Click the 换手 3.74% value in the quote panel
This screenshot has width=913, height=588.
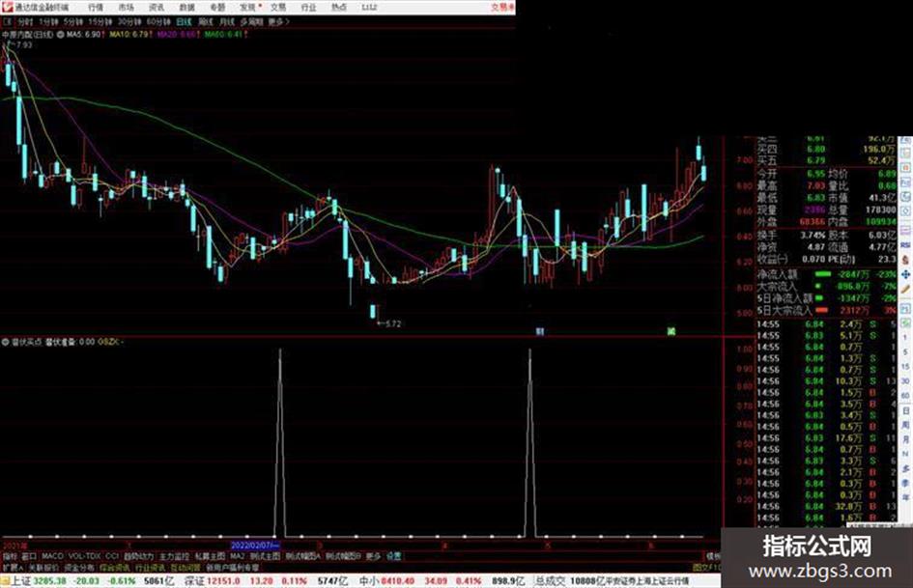pyautogui.click(x=813, y=236)
